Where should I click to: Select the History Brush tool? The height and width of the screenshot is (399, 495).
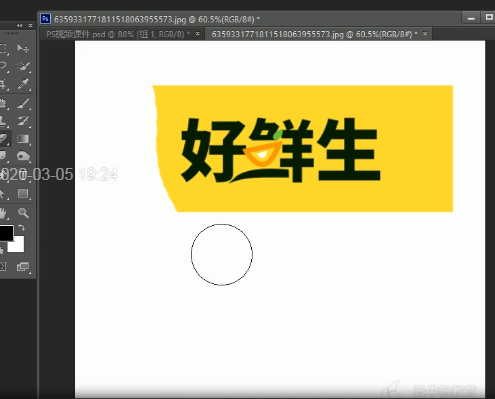tap(23, 121)
